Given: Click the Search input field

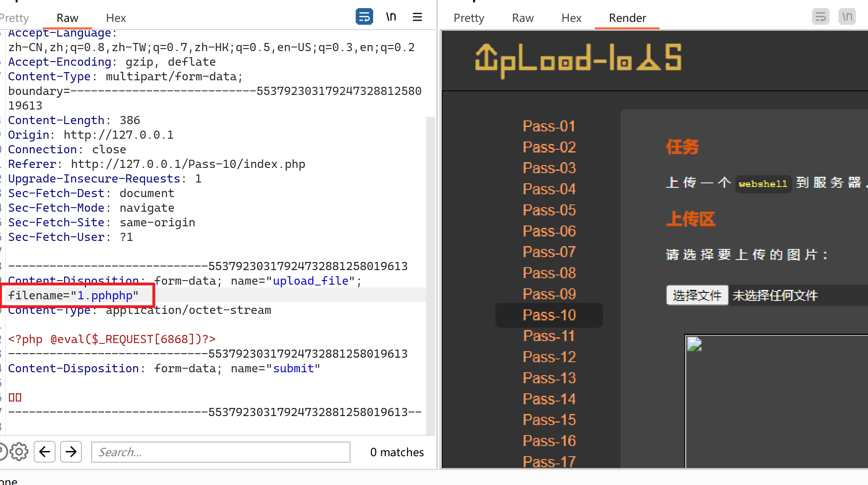Looking at the screenshot, I should pos(221,452).
